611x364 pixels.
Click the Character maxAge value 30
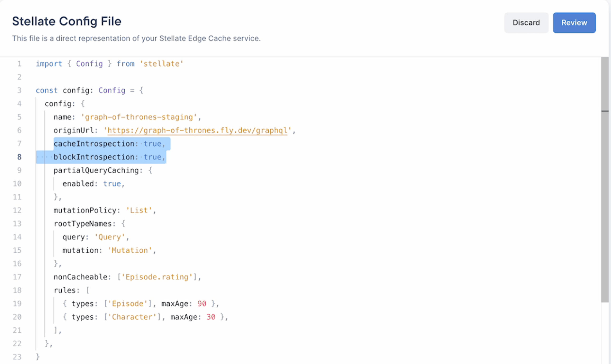pyautogui.click(x=211, y=317)
